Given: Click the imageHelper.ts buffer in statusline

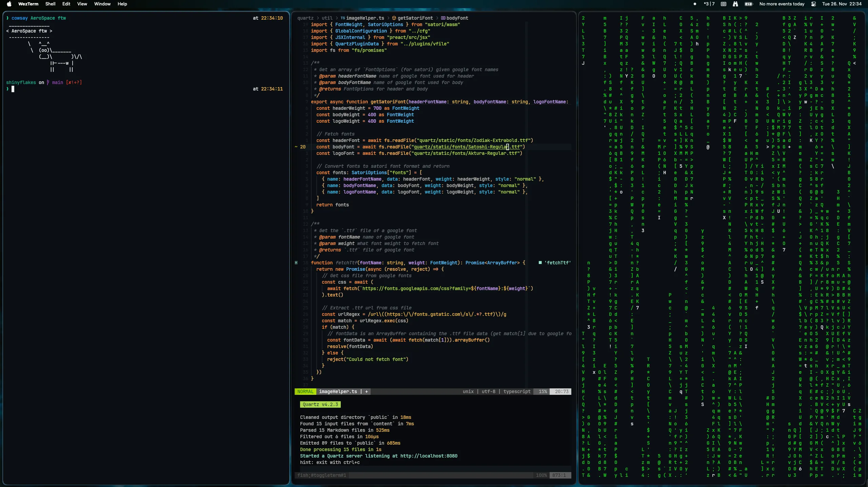Looking at the screenshot, I should (x=338, y=391).
